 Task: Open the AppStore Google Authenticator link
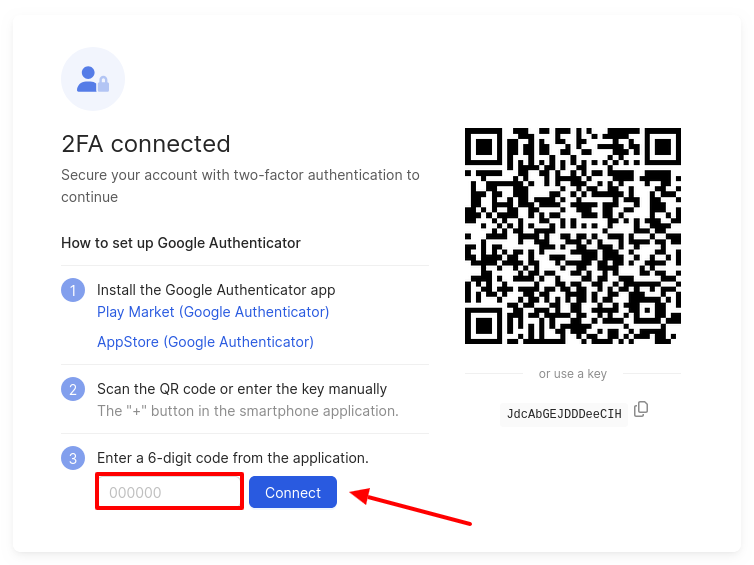pos(205,342)
